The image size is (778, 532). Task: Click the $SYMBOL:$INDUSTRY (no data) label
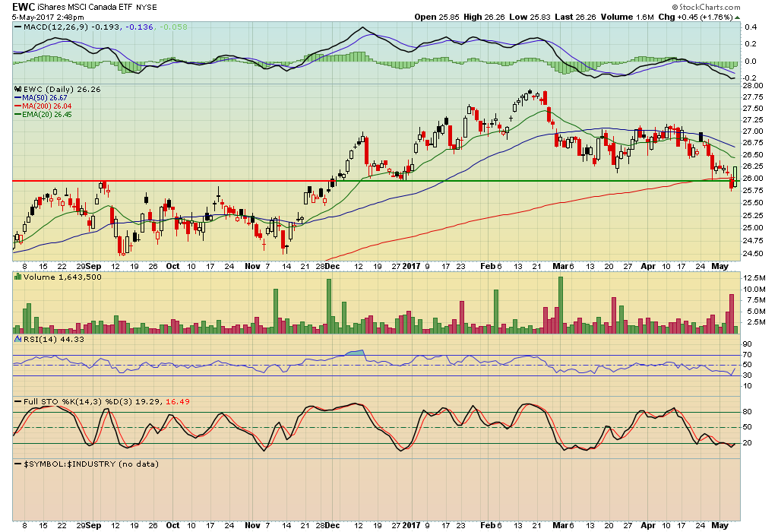click(x=91, y=464)
